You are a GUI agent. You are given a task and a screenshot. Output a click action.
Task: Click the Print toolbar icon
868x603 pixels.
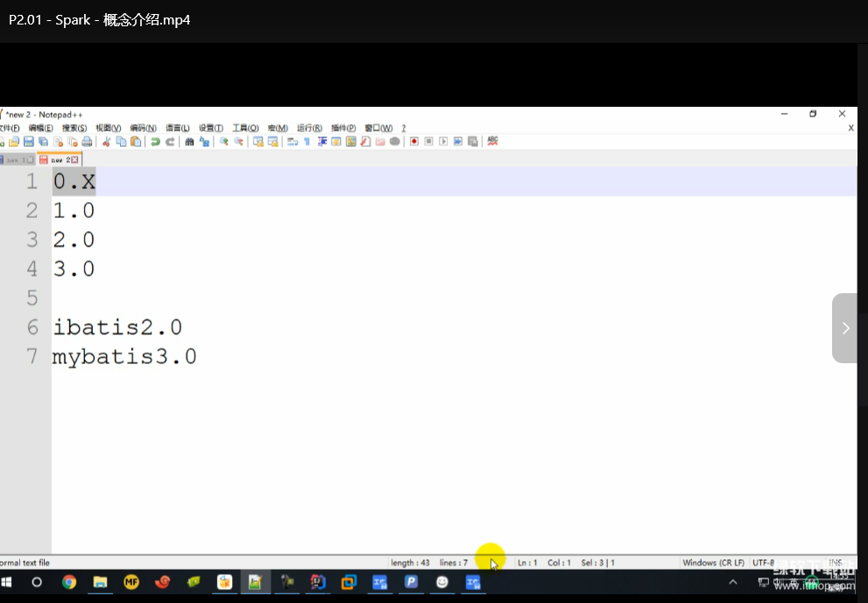pyautogui.click(x=87, y=142)
